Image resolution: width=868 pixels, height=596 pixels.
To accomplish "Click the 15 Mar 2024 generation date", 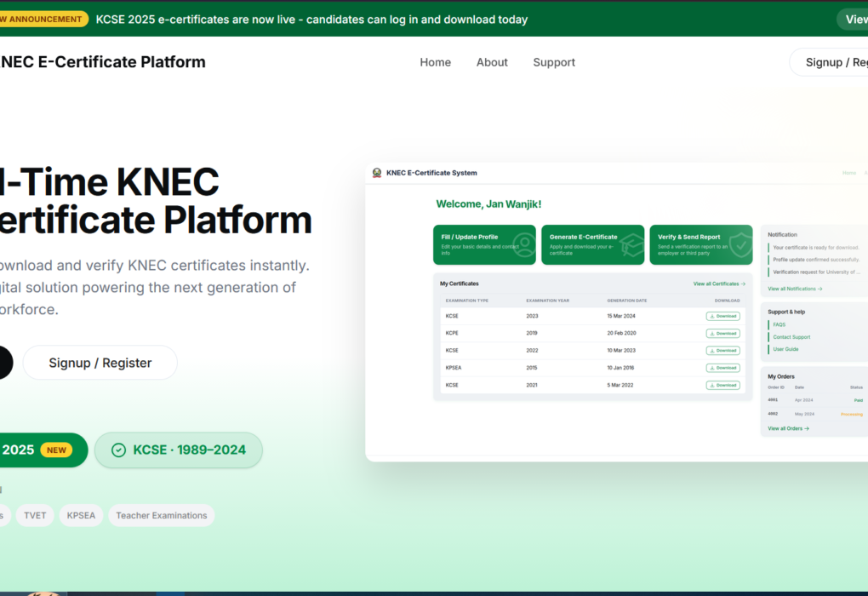I will click(621, 316).
